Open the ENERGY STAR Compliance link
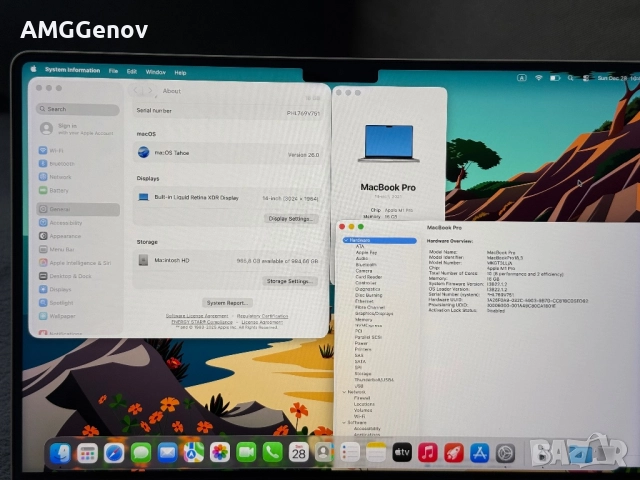This screenshot has width=640, height=480. (202, 322)
